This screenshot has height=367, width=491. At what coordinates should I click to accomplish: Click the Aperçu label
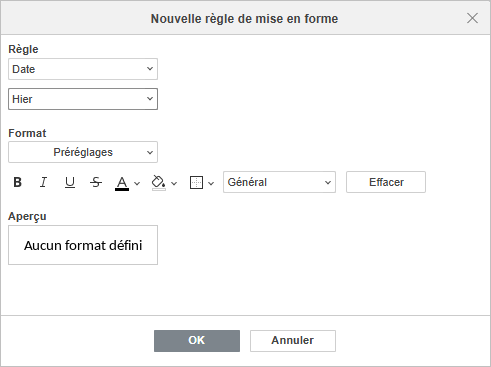27,216
